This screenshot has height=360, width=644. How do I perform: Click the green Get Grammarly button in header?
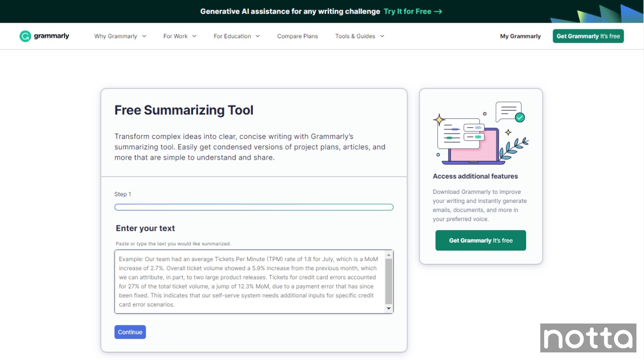(588, 36)
